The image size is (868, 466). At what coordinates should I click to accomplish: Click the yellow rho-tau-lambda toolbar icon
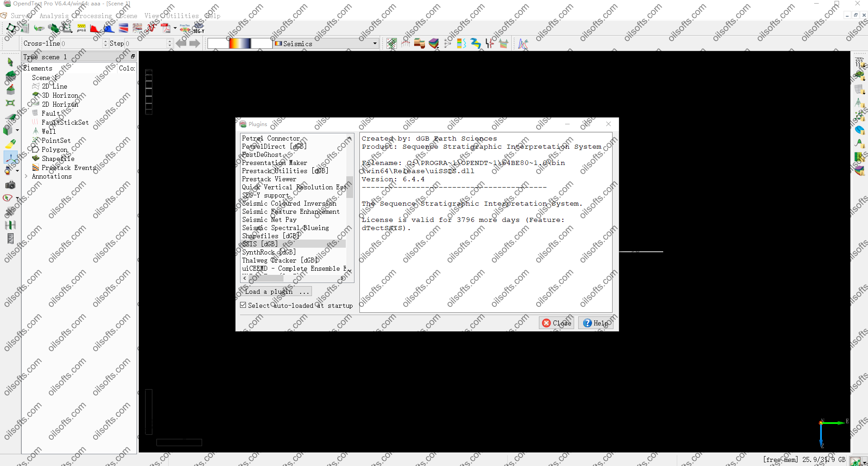pos(81,28)
